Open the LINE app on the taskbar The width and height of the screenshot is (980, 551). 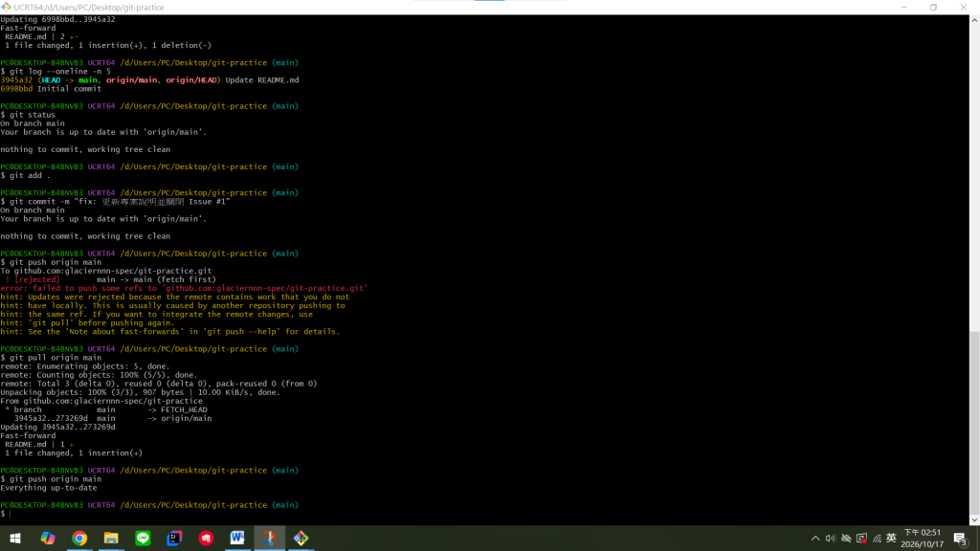pos(144,538)
